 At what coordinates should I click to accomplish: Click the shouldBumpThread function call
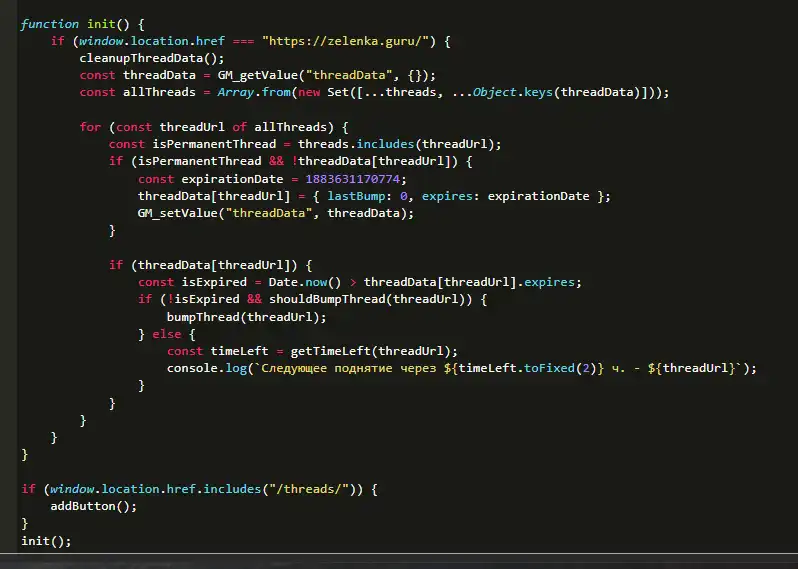pyautogui.click(x=312, y=299)
